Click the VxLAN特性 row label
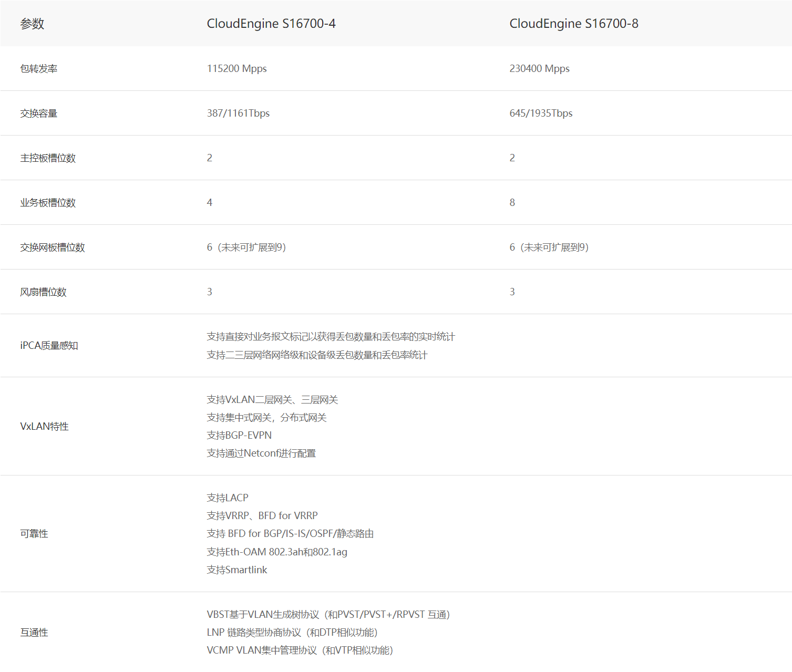The image size is (792, 672). pos(44,426)
